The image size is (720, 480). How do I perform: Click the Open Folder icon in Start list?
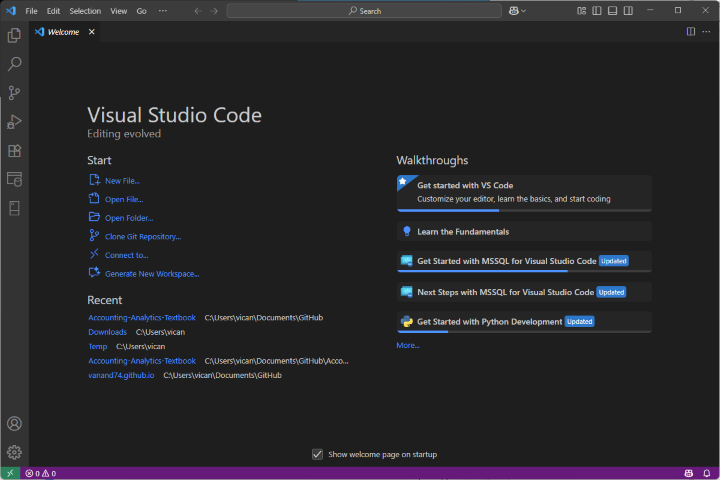tap(94, 217)
